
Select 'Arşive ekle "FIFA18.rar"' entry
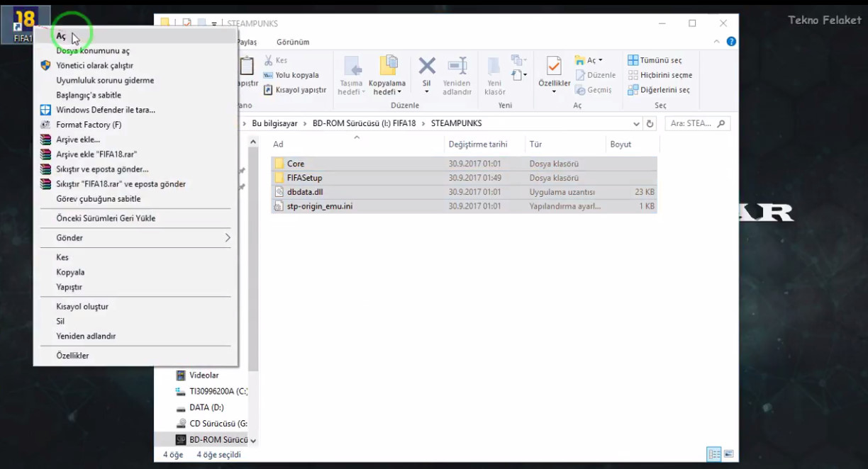(x=135, y=154)
